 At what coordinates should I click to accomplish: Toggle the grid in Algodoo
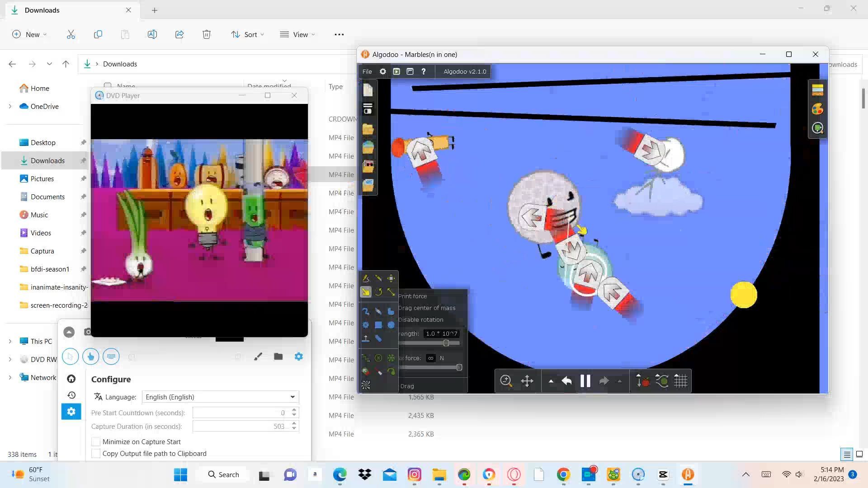click(x=681, y=381)
